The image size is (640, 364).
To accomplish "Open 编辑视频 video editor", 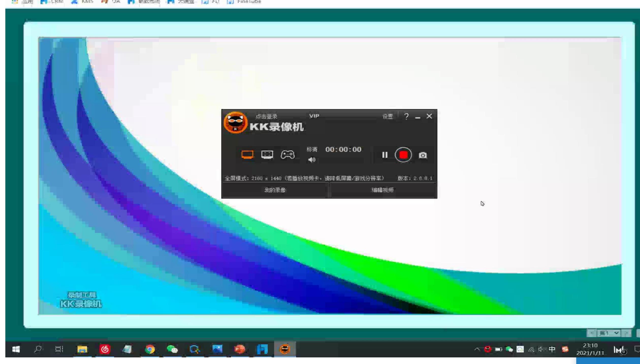I will [383, 190].
